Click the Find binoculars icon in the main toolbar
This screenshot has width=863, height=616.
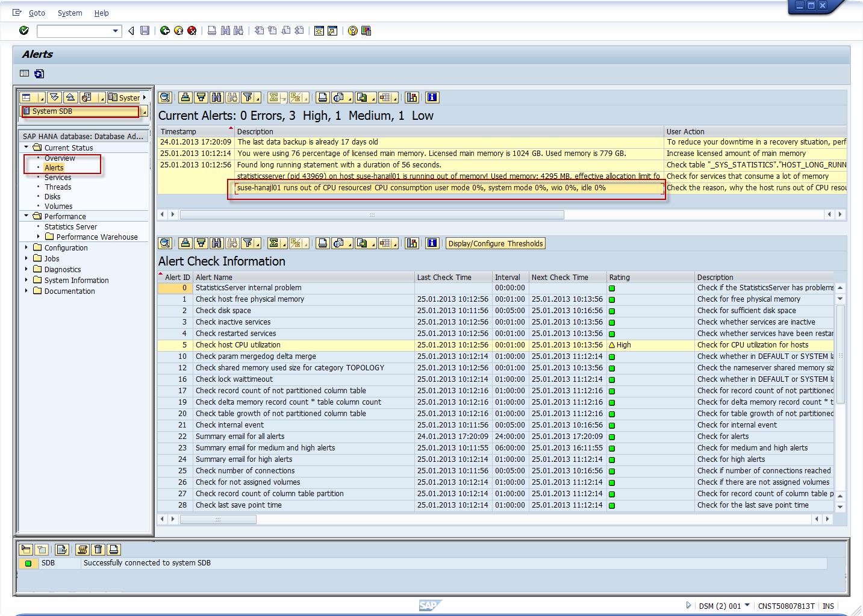click(x=225, y=31)
